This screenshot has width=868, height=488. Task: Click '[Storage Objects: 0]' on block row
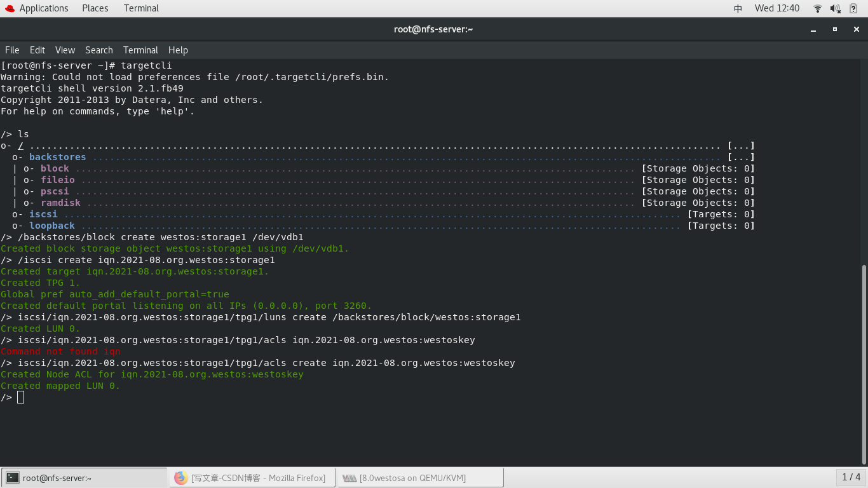698,168
